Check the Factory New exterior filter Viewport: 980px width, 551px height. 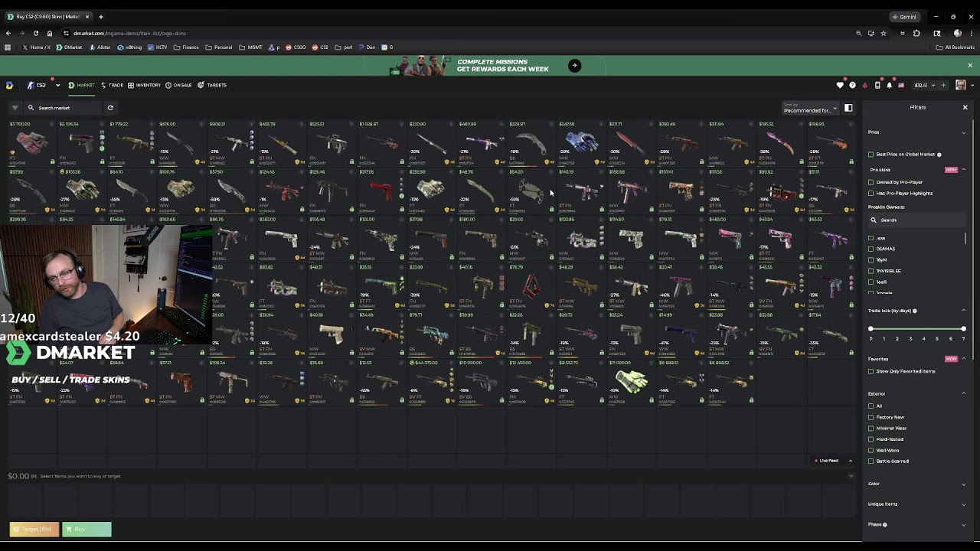tap(871, 417)
